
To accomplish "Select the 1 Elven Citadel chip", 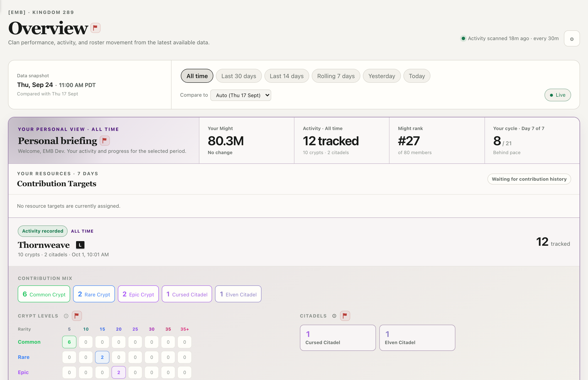I will pos(238,294).
